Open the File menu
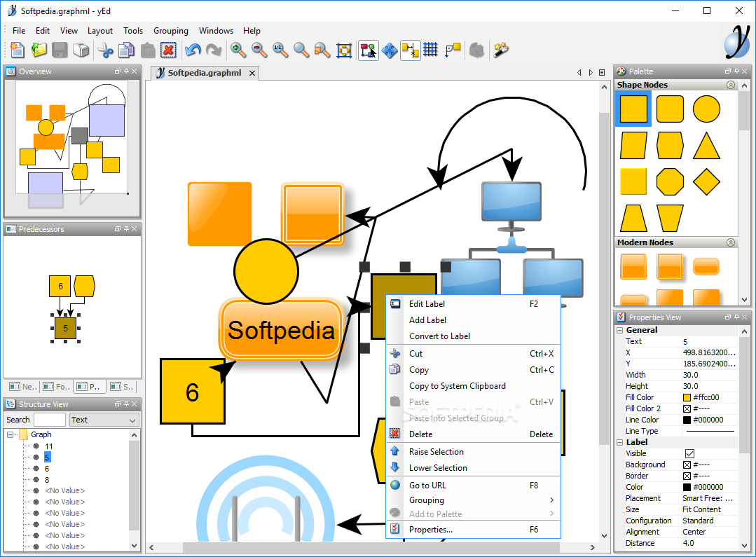The height and width of the screenshot is (557, 756). click(x=19, y=31)
